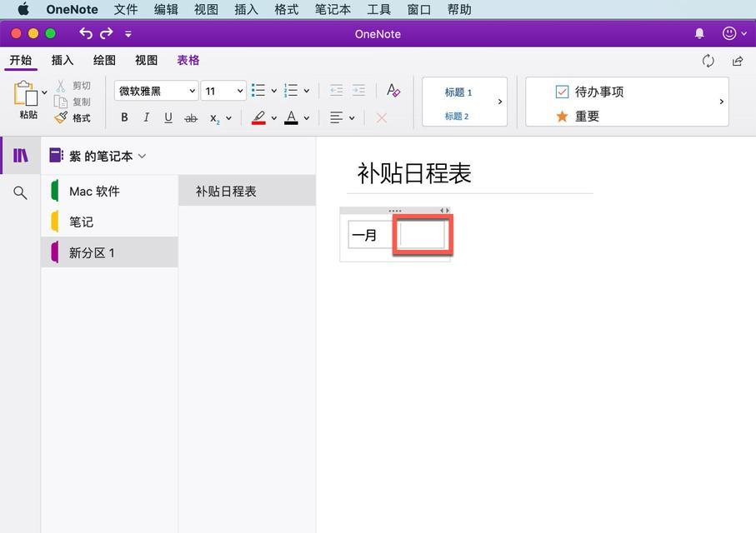Open the font name dropdown 微软雅黑
756x533 pixels.
click(156, 91)
